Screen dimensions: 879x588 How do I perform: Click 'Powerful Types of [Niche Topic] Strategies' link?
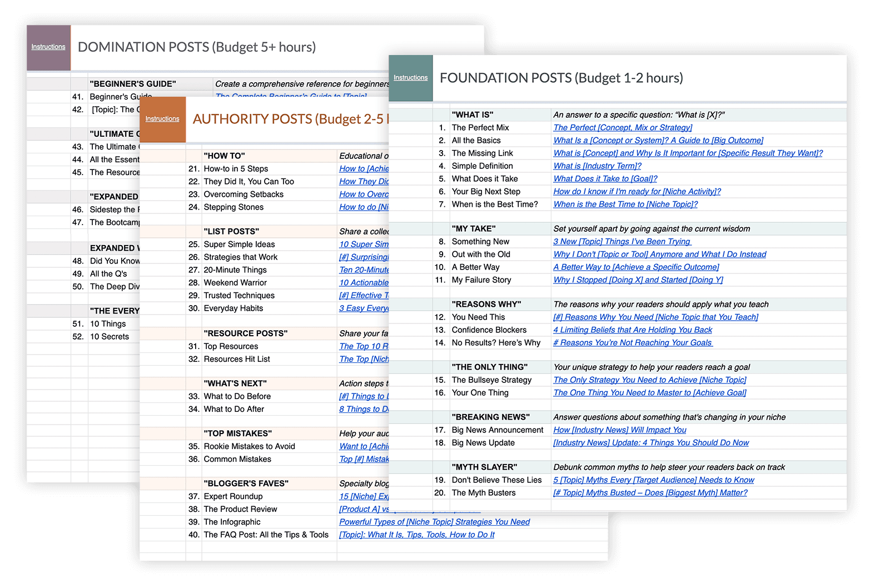[x=434, y=522]
